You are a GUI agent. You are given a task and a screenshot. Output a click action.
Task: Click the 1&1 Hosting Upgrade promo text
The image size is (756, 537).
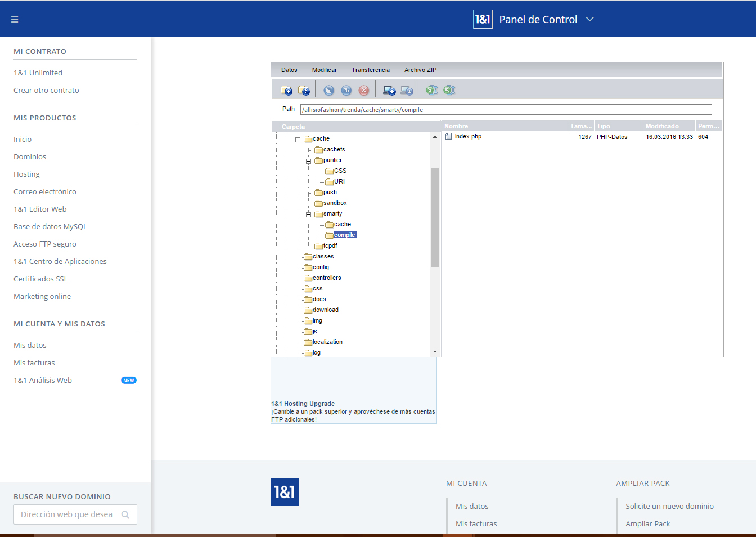pos(303,404)
